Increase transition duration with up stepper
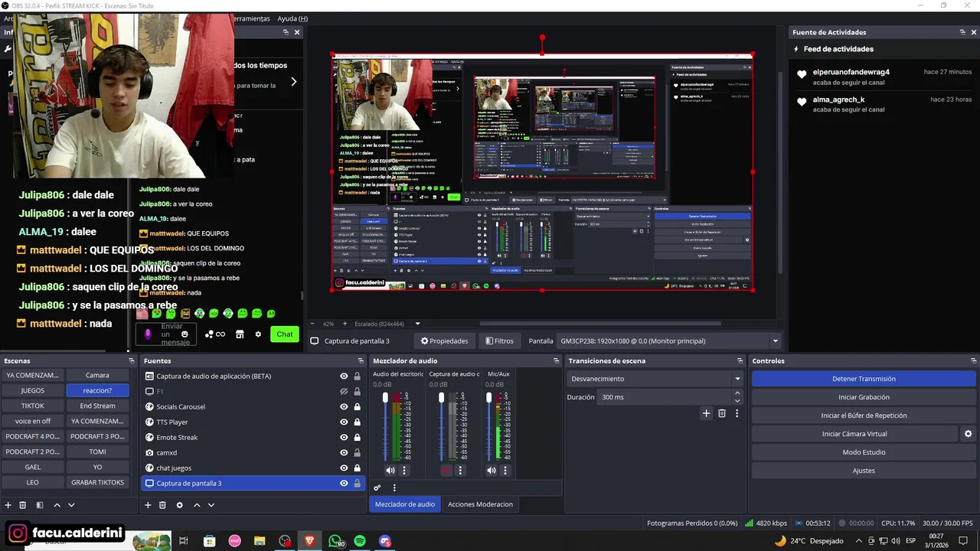The image size is (980, 551). click(737, 393)
